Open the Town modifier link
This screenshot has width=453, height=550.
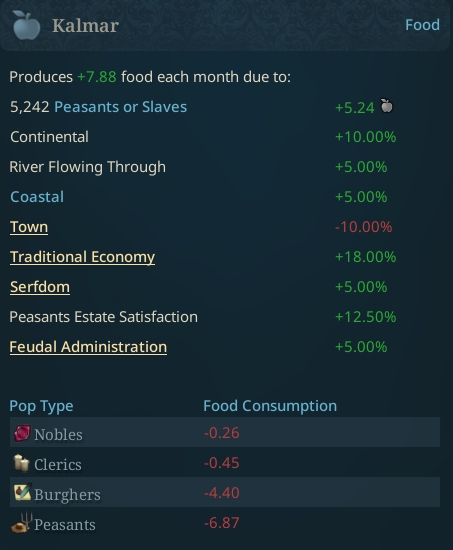pyautogui.click(x=29, y=227)
